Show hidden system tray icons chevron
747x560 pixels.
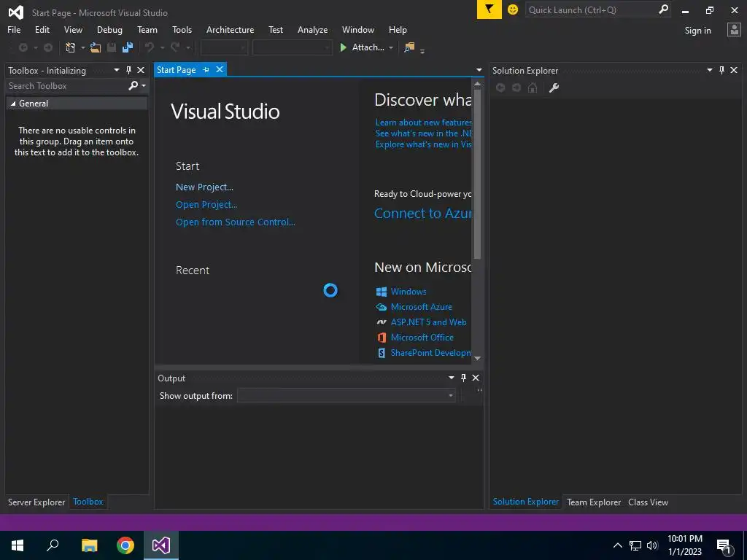point(617,545)
